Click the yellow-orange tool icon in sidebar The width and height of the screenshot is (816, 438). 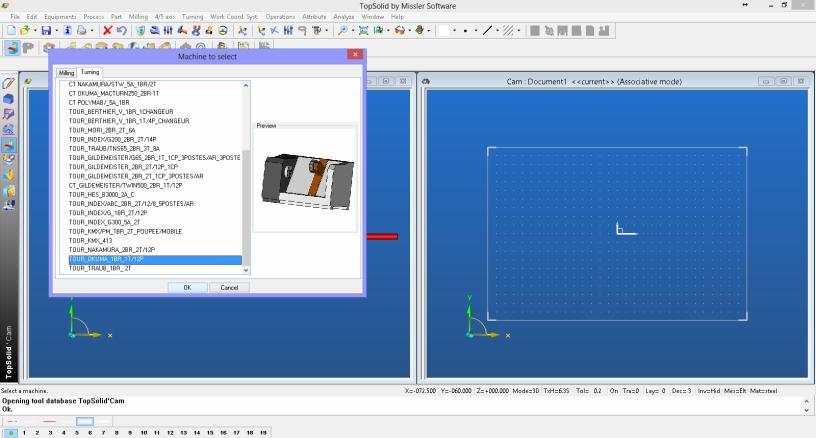pyautogui.click(x=8, y=175)
